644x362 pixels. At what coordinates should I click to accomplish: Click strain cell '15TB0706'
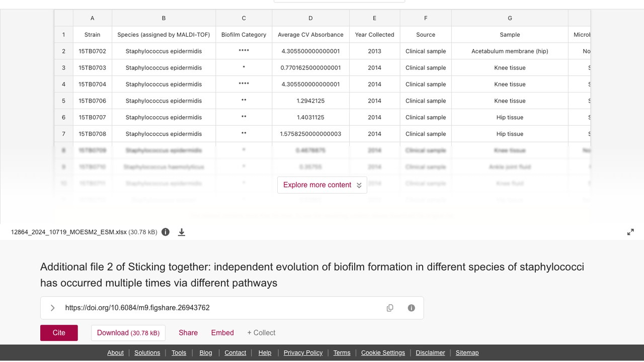(x=93, y=101)
